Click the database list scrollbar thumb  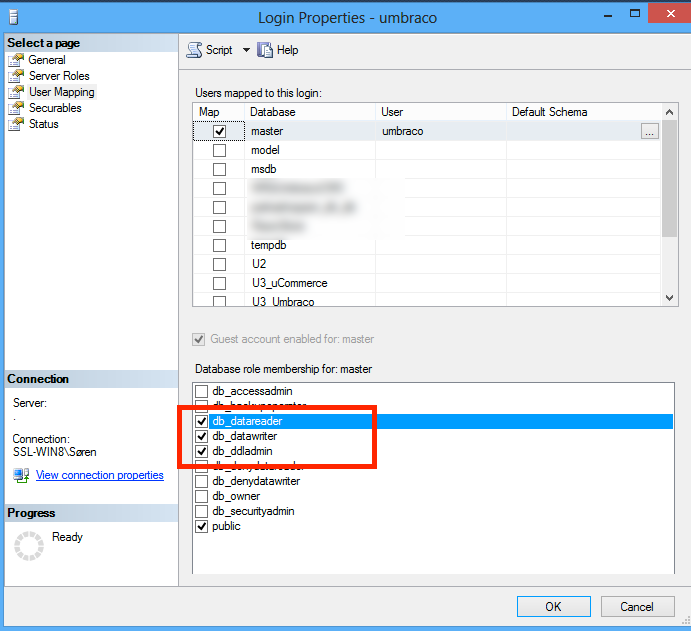pyautogui.click(x=669, y=178)
